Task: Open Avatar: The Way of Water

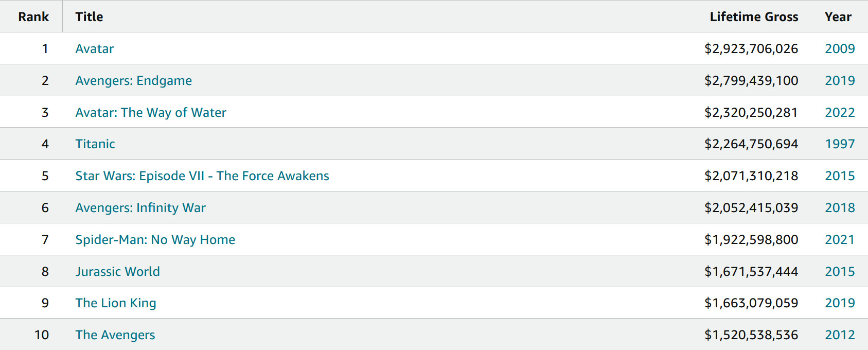Action: (151, 113)
